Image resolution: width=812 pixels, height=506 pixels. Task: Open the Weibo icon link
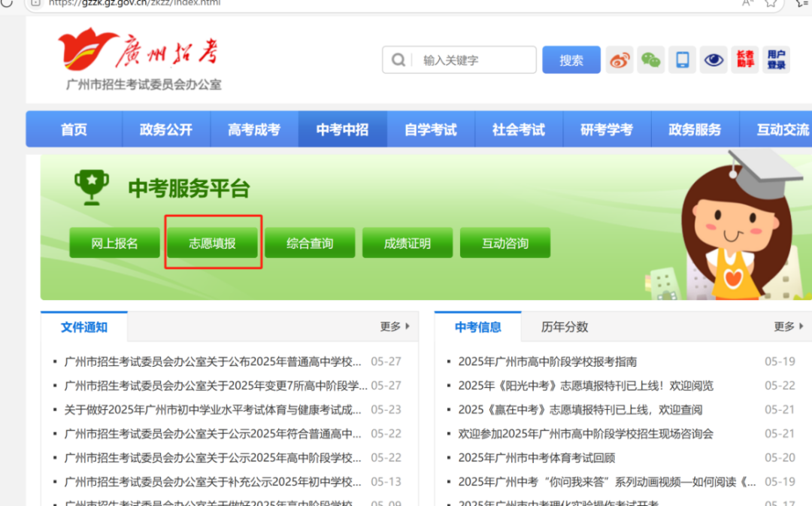(x=620, y=60)
